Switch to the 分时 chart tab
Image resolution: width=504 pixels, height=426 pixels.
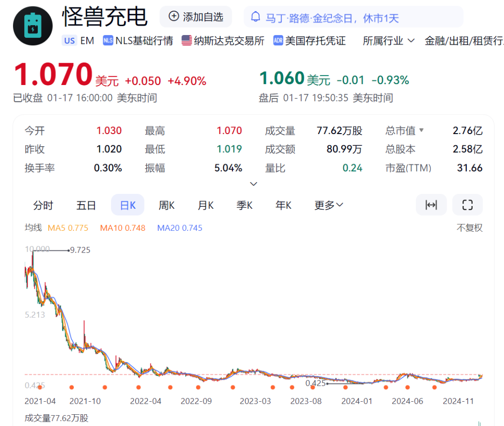(43, 205)
